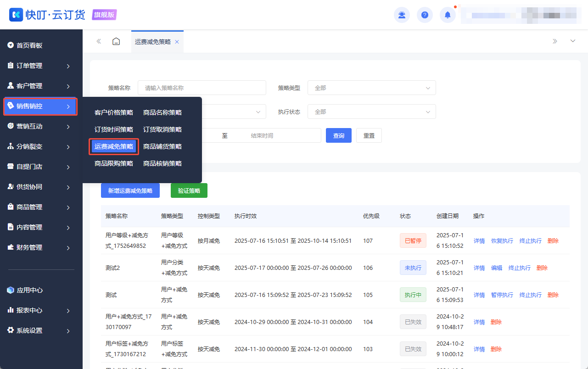588x369 pixels.
Task: Click 终止执行 in priority 105 row
Action: pos(531,295)
